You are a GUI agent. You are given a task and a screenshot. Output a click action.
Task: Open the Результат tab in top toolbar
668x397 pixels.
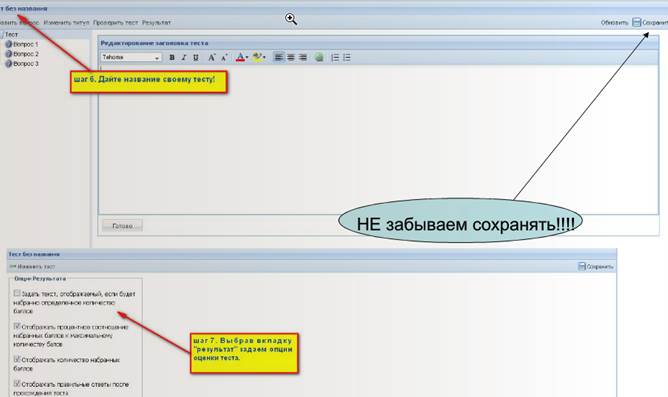(x=156, y=23)
